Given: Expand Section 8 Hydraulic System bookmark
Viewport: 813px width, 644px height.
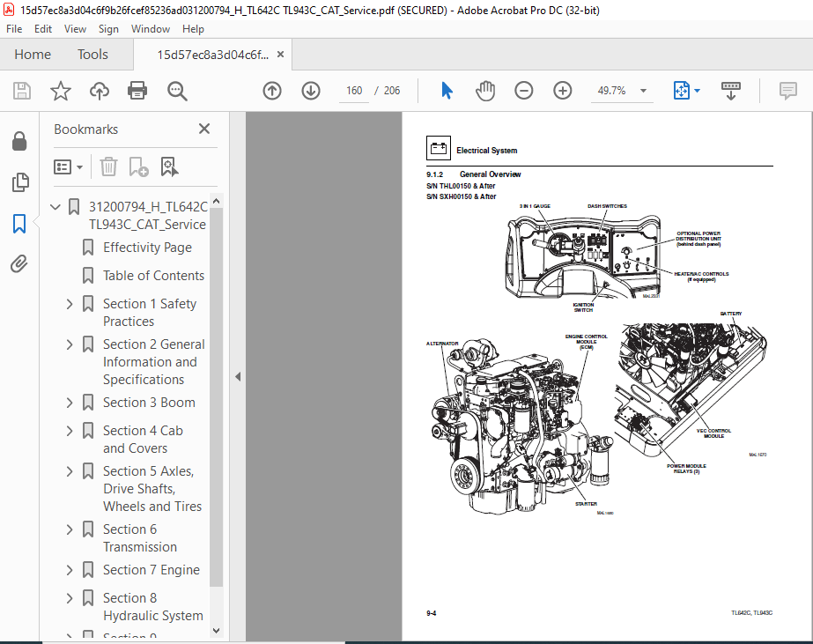Looking at the screenshot, I should coord(70,598).
